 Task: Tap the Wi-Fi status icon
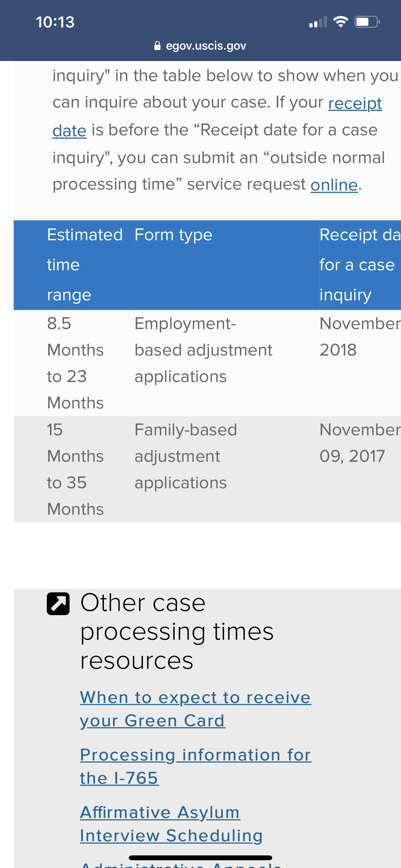340,22
